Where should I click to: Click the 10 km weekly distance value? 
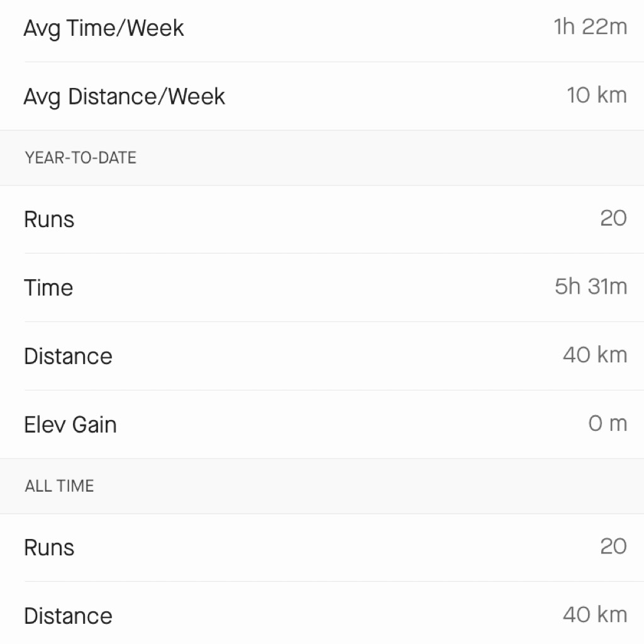coord(597,96)
